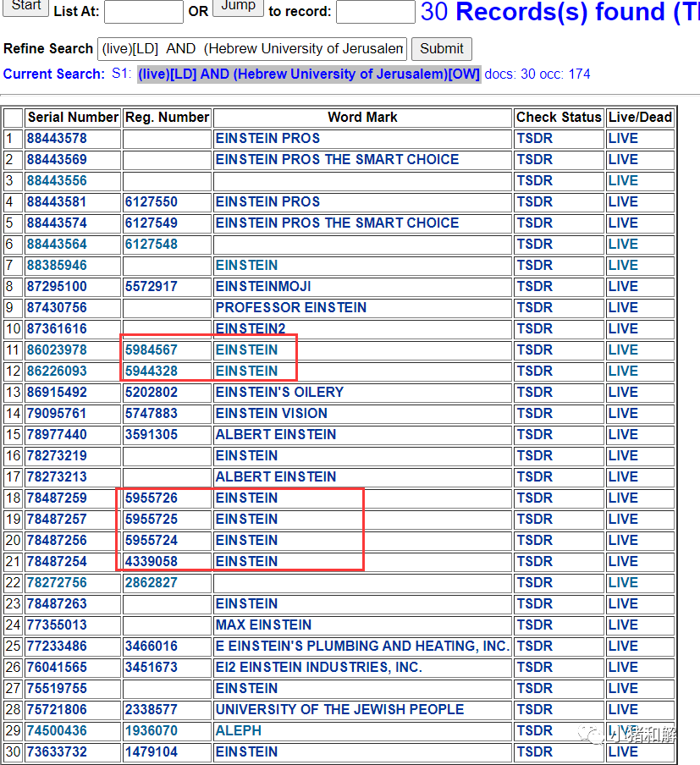Open E EINSTEIN'S PLUMBING AND HEATING mark
The height and width of the screenshot is (765, 700).
point(362,646)
